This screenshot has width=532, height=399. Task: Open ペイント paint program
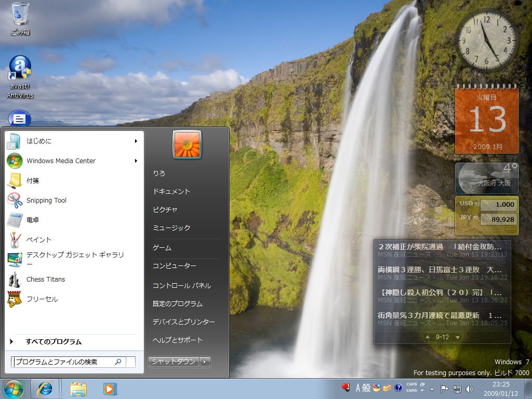pos(38,240)
